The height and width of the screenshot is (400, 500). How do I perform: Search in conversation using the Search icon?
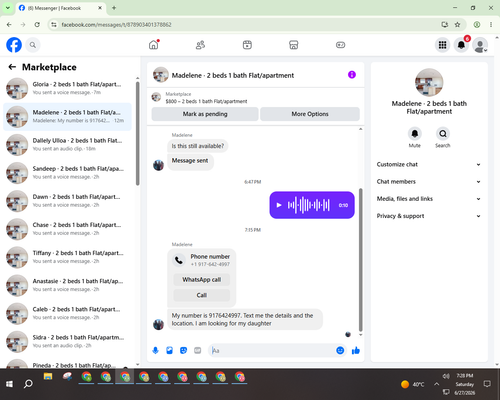pos(443,134)
